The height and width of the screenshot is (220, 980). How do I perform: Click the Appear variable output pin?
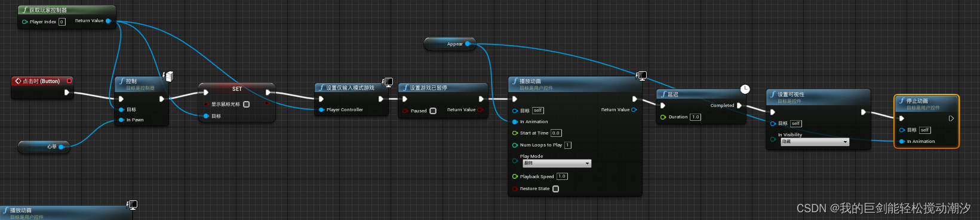(468, 44)
